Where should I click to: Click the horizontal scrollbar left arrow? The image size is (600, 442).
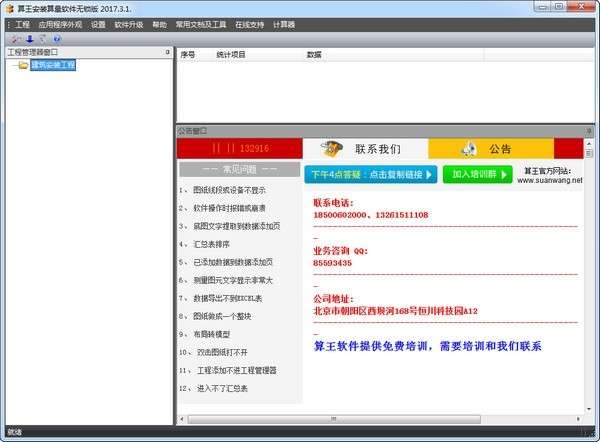(182, 419)
